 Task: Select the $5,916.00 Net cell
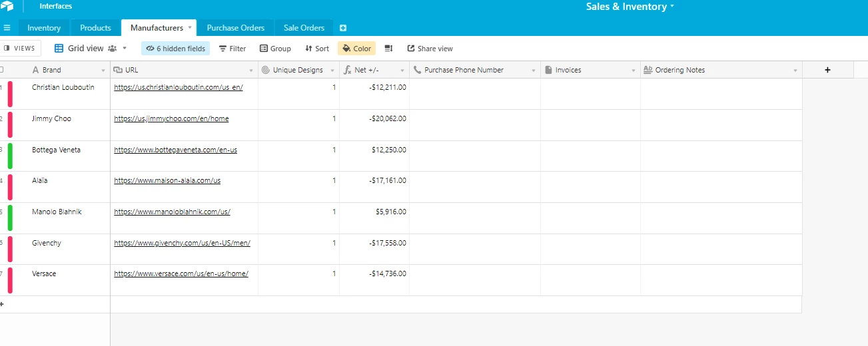374,218
